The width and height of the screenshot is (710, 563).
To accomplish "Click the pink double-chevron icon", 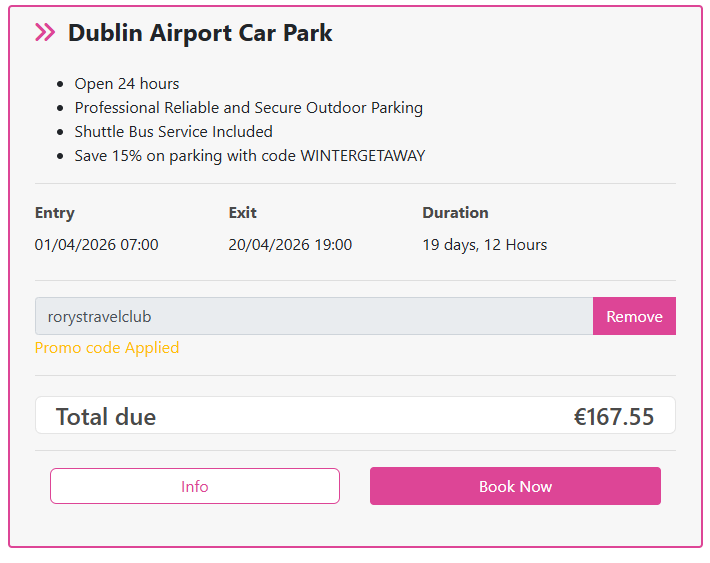I will (x=45, y=33).
